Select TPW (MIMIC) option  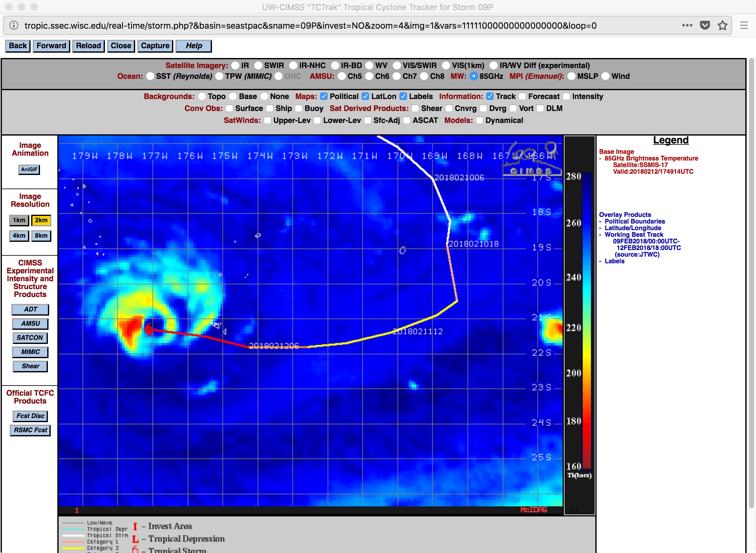[219, 76]
